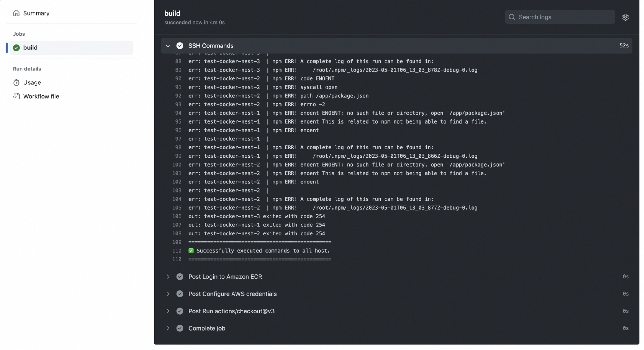This screenshot has height=350, width=644.
Task: Click the green build success status icon
Action: 16,47
